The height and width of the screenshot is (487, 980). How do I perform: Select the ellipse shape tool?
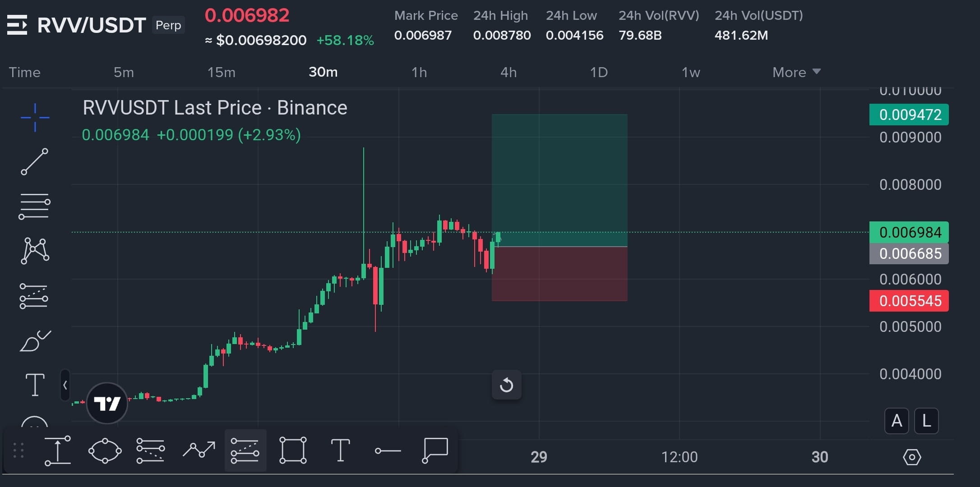pos(105,450)
